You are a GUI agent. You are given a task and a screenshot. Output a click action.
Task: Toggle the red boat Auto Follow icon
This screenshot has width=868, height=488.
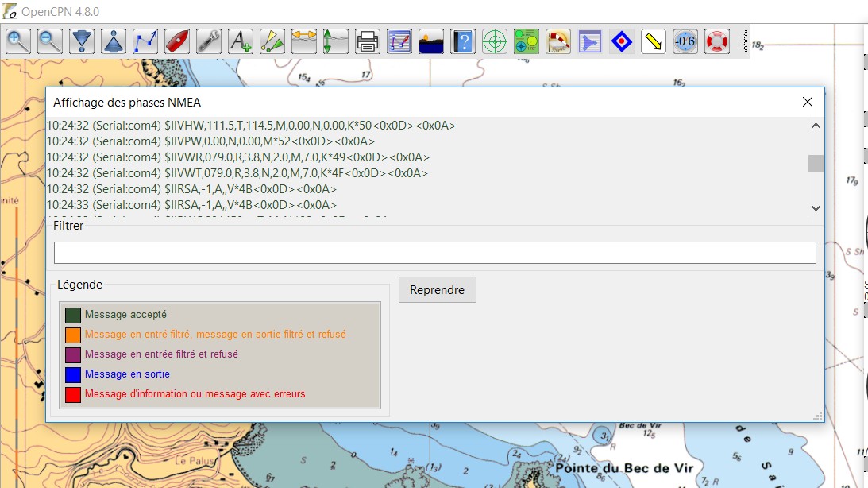(x=177, y=41)
